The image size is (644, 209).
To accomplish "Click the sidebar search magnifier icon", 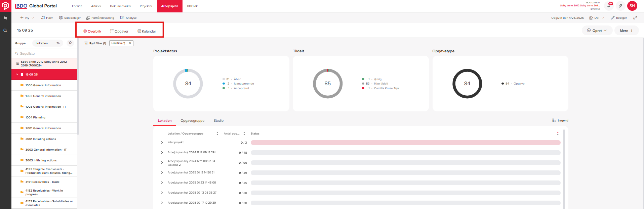I will [x=5, y=31].
